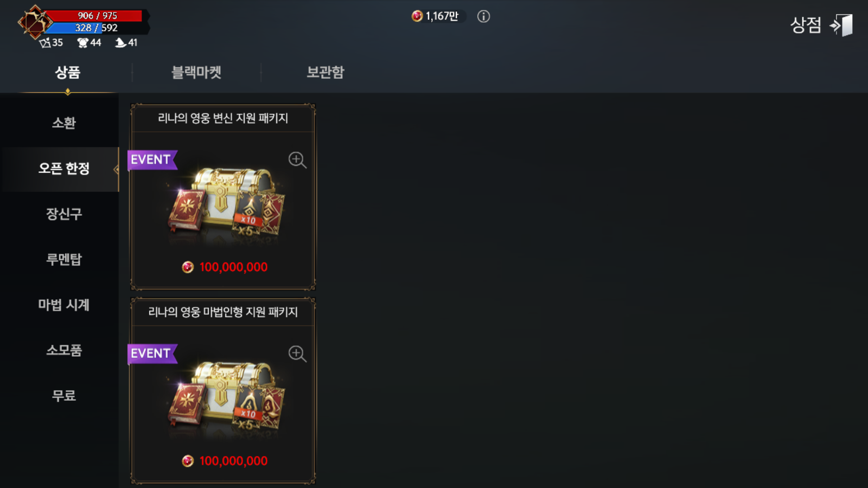Open the 장신구 category
Image resolution: width=868 pixels, height=488 pixels.
pos(64,214)
